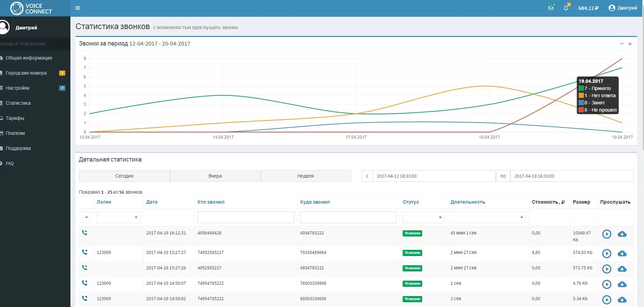Click caller number 4956468428

(x=209, y=233)
